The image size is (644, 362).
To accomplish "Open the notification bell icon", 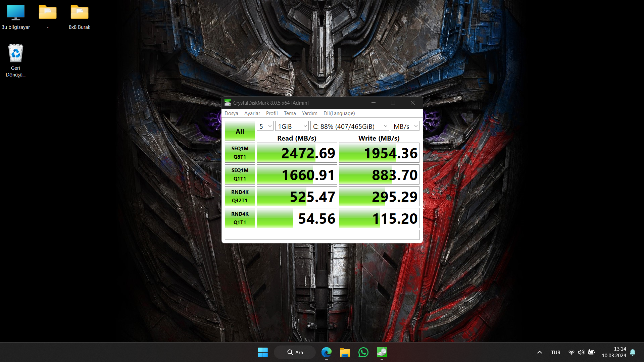I will tap(633, 352).
